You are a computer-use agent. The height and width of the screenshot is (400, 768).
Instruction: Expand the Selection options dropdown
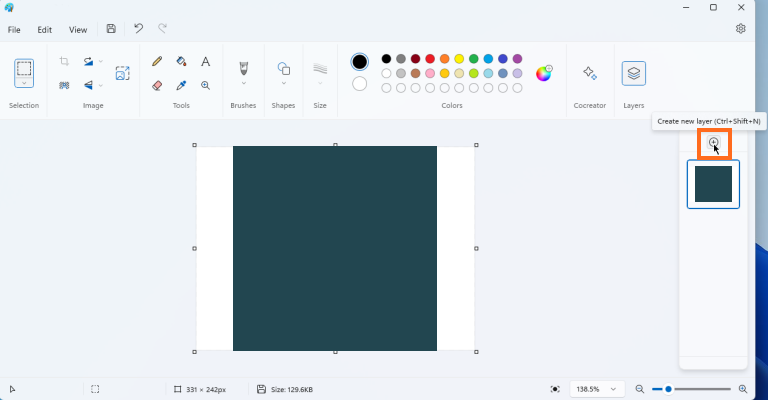[24, 83]
